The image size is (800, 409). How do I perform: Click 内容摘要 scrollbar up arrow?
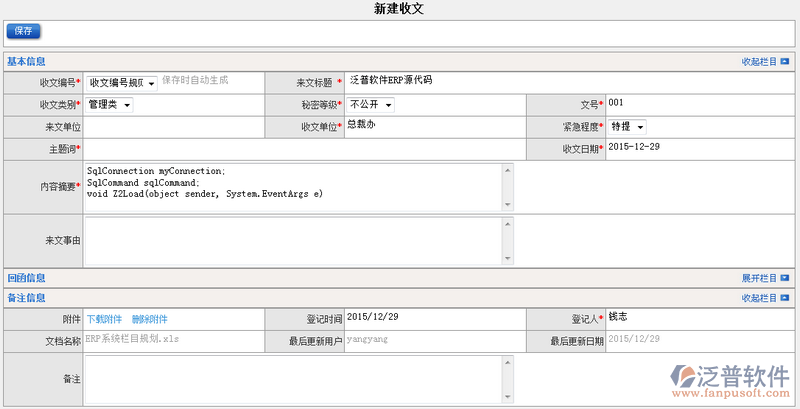pyautogui.click(x=508, y=170)
